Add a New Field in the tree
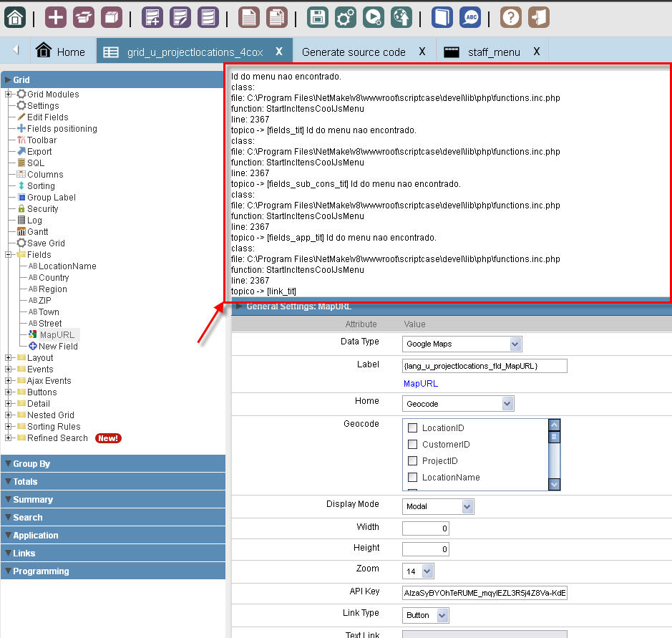Screen dimensions: 672x638 (x=58, y=346)
